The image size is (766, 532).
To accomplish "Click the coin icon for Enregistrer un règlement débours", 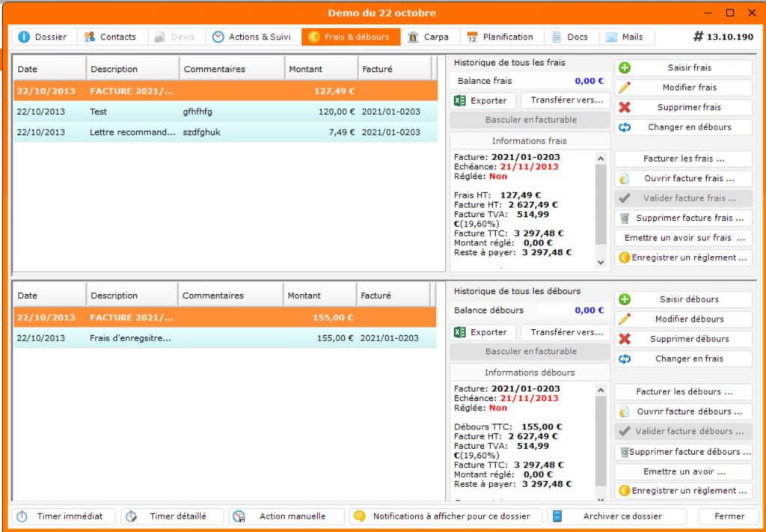I will coord(623,491).
